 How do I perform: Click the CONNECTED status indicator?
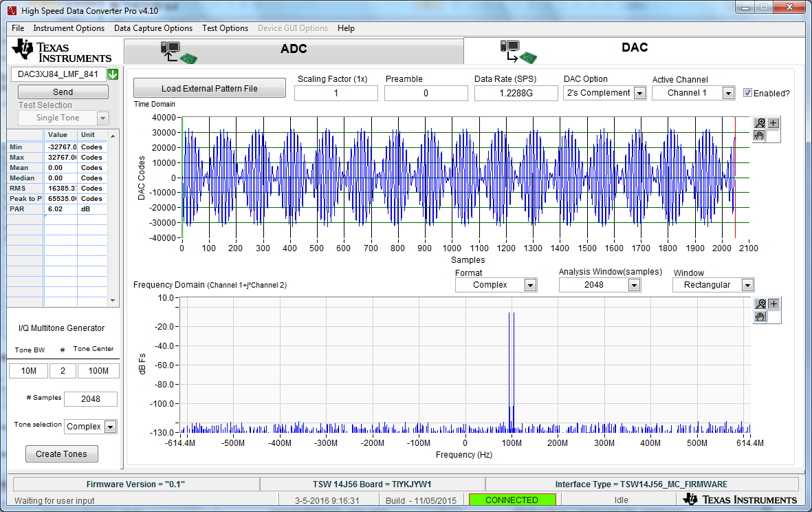point(512,500)
